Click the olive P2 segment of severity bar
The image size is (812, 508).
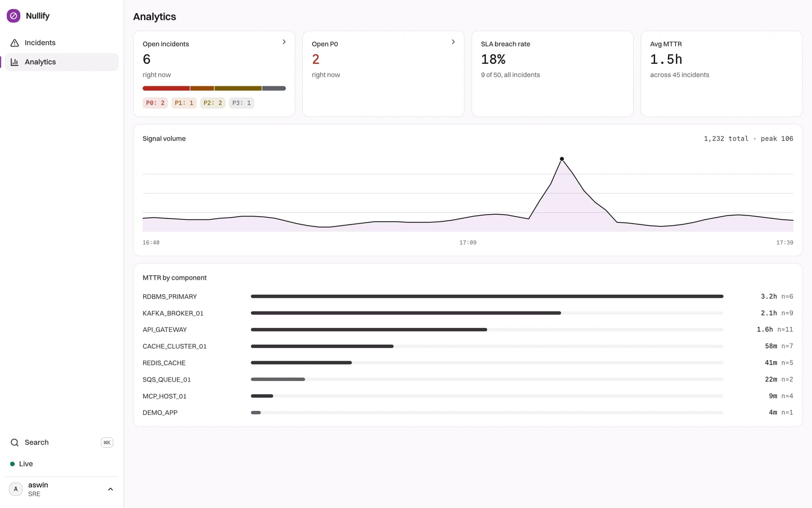[x=238, y=88]
